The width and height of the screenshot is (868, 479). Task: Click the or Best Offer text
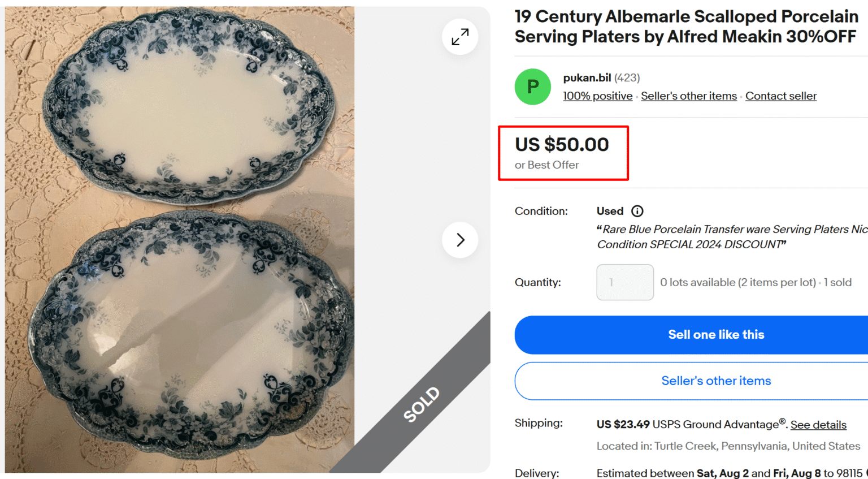tap(546, 165)
